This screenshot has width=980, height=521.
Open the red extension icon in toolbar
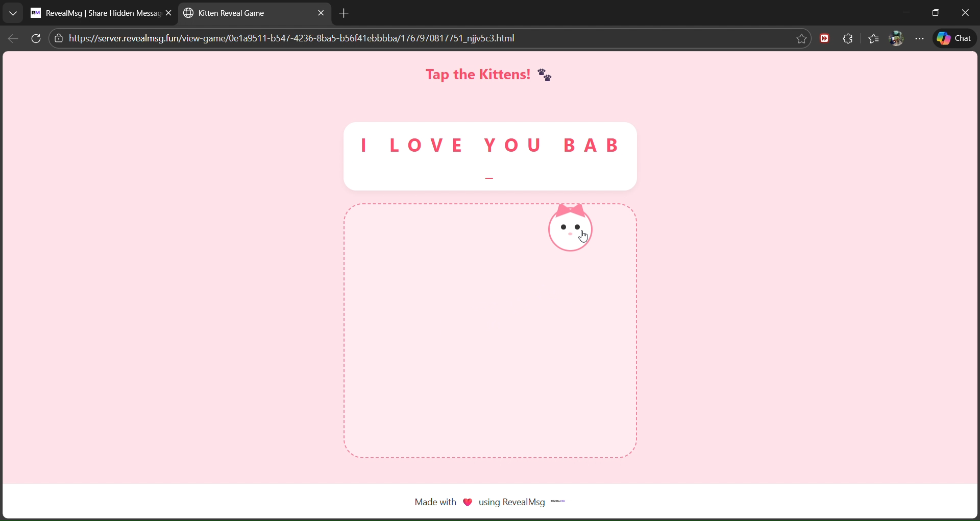[x=824, y=39]
